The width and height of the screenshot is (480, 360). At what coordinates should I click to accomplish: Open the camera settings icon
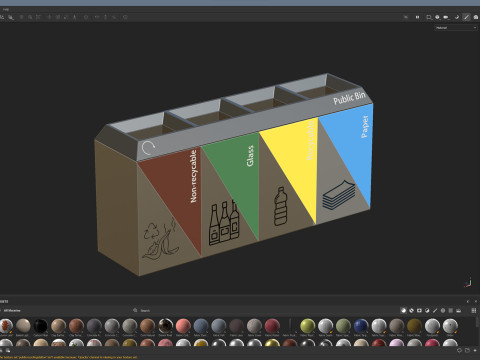(x=447, y=17)
